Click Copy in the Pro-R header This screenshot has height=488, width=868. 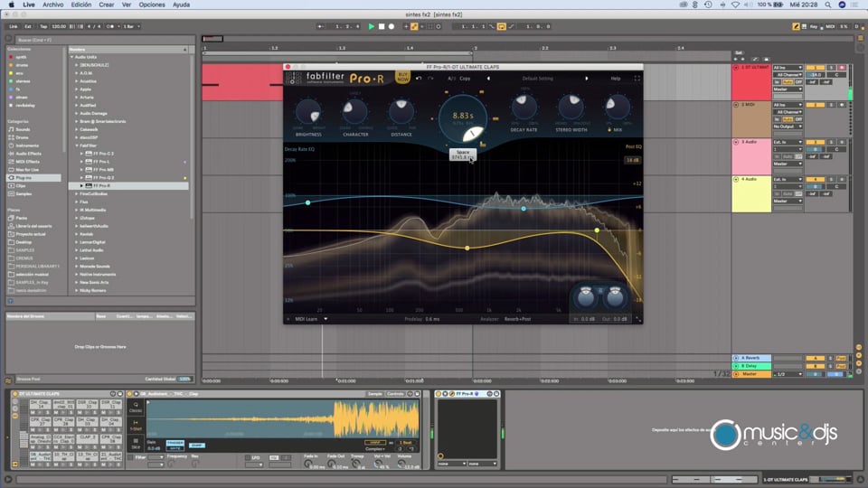(465, 79)
